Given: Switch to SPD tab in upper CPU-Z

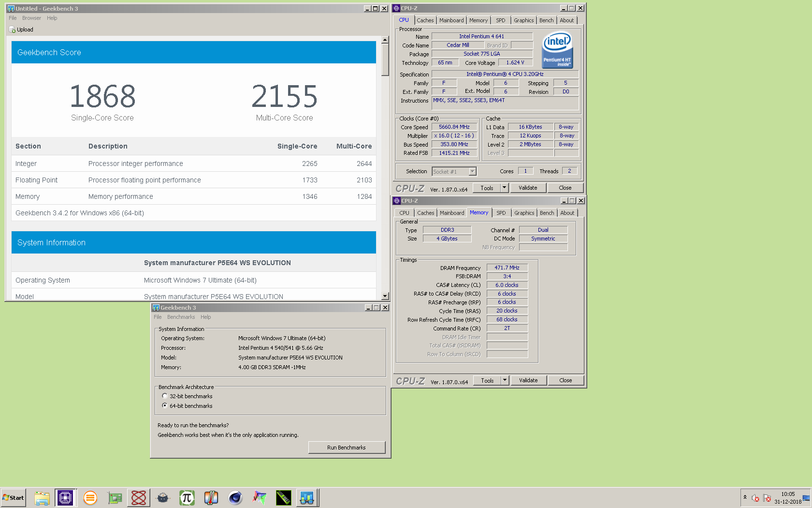Looking at the screenshot, I should [x=501, y=20].
